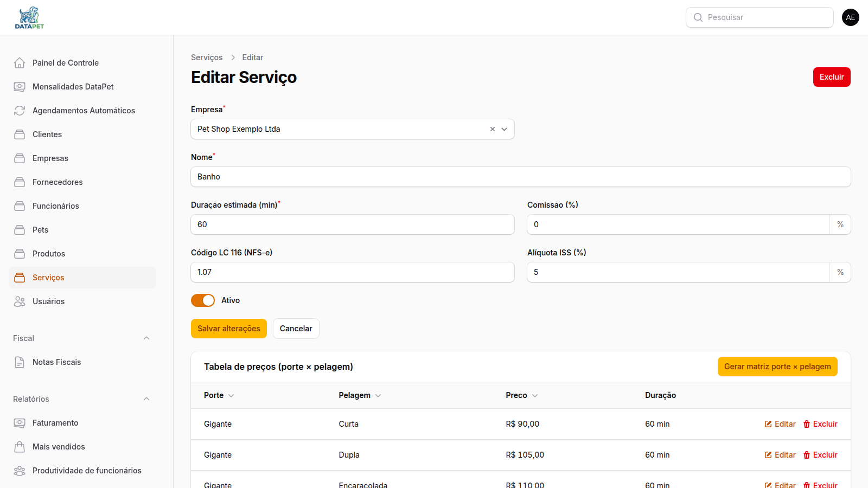Click the DataPet logo
This screenshot has width=868, height=488.
point(29,17)
